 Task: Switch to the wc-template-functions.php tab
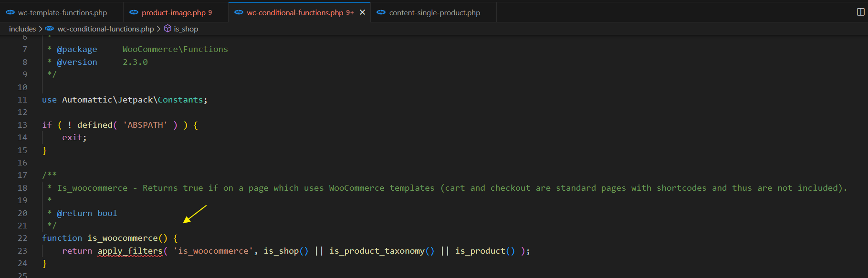click(x=62, y=12)
